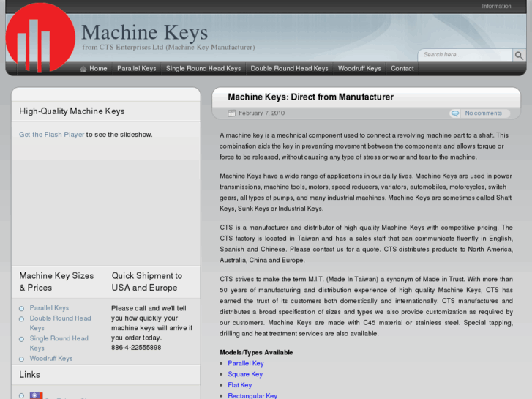
Task: Open the Contact nav item
Action: pyautogui.click(x=402, y=69)
